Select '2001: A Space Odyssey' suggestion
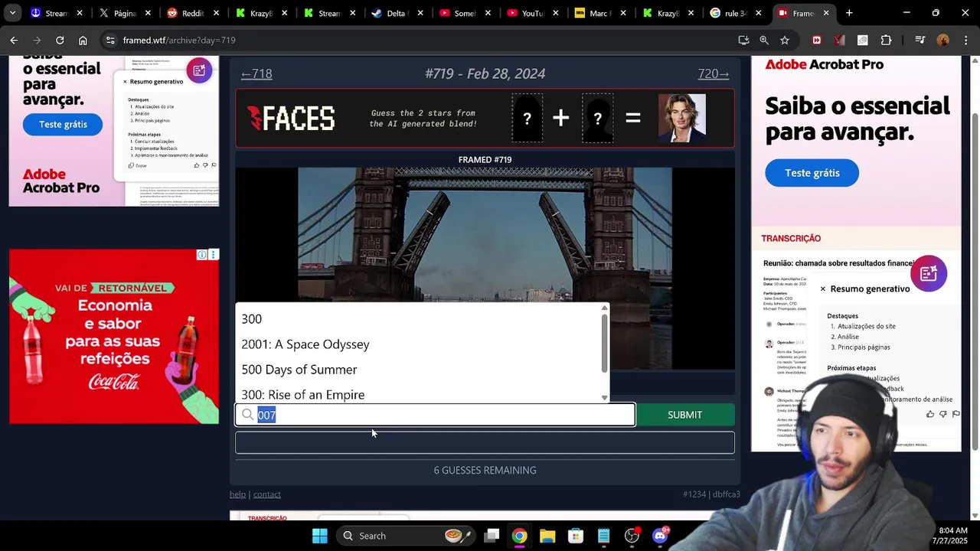Viewport: 980px width, 551px height. pyautogui.click(x=422, y=344)
